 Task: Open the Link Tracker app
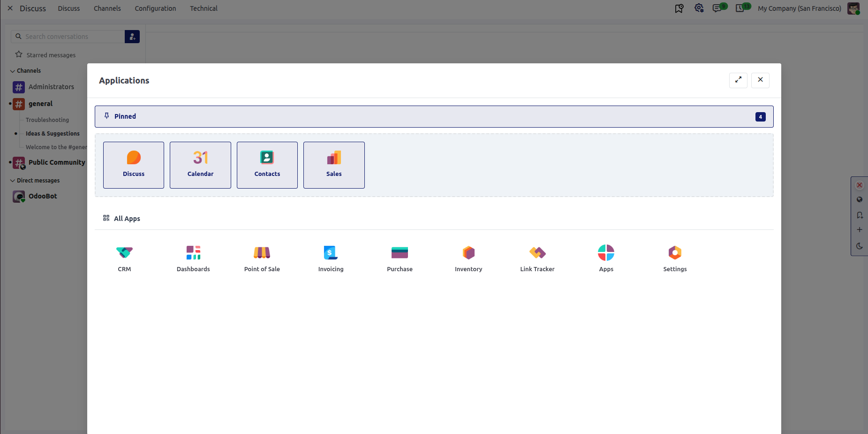click(537, 253)
